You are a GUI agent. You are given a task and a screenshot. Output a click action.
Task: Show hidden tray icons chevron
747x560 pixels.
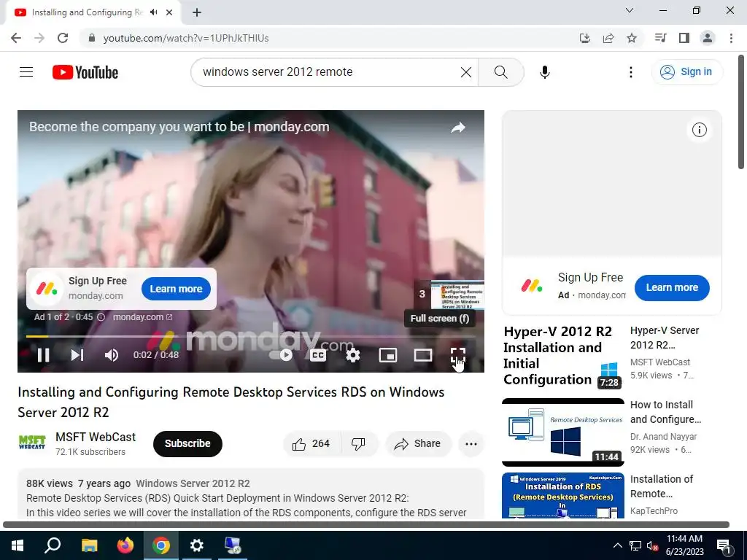pos(617,545)
